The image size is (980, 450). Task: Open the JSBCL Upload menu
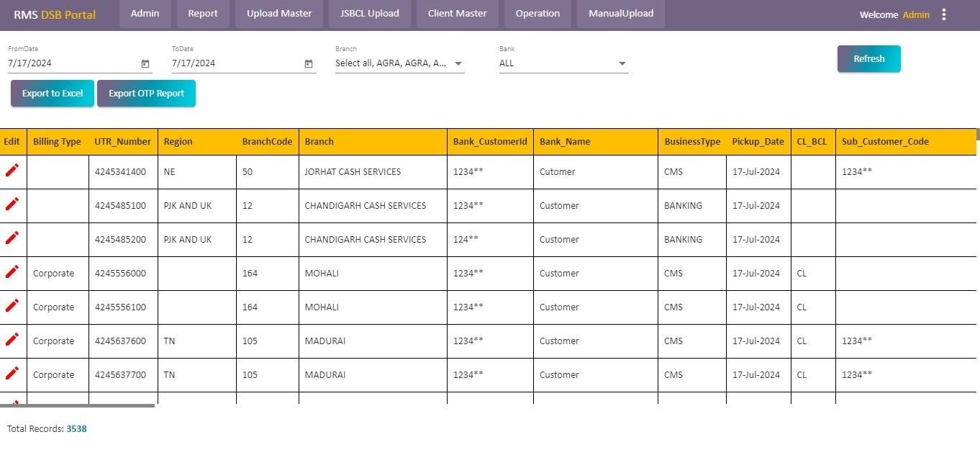point(370,14)
